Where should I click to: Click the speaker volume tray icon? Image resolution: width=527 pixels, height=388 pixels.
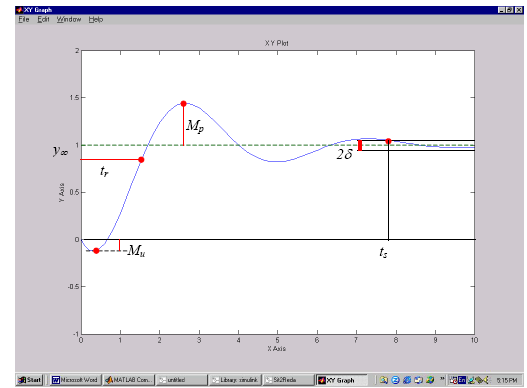pos(486,380)
